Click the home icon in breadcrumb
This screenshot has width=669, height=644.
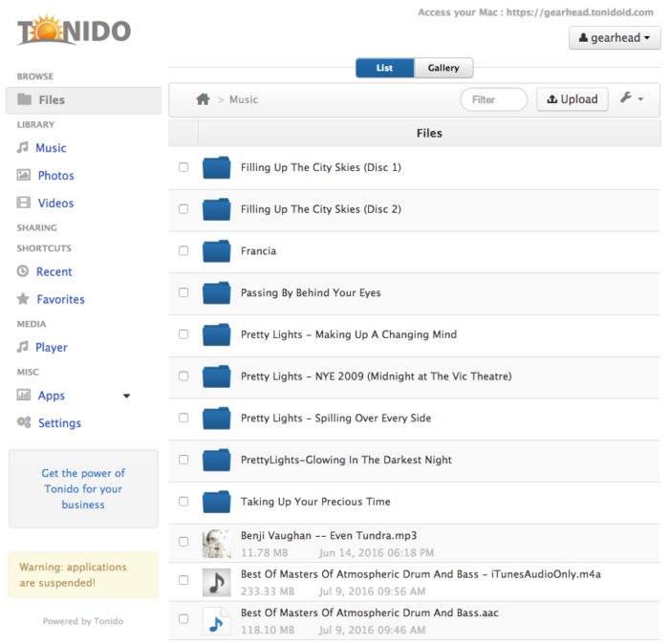pos(203,99)
